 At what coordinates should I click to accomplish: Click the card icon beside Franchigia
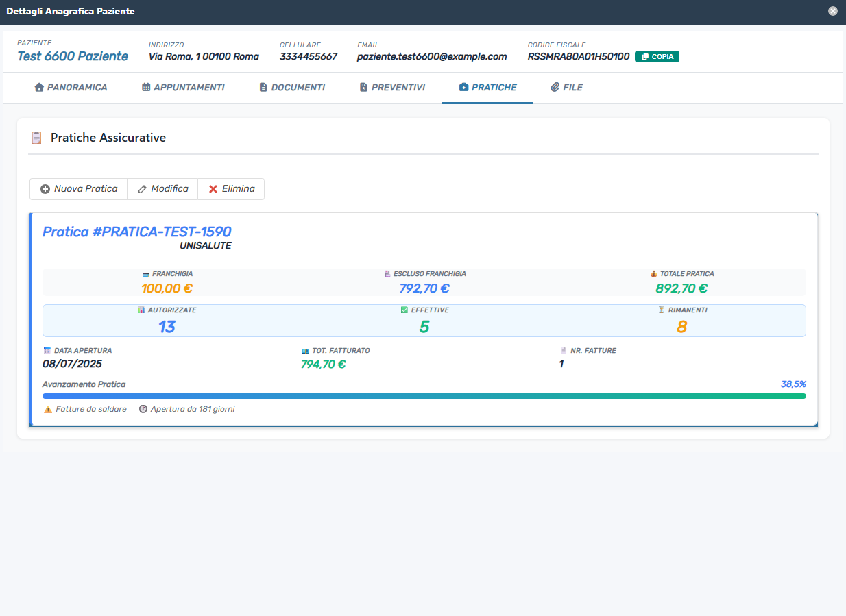click(x=145, y=274)
